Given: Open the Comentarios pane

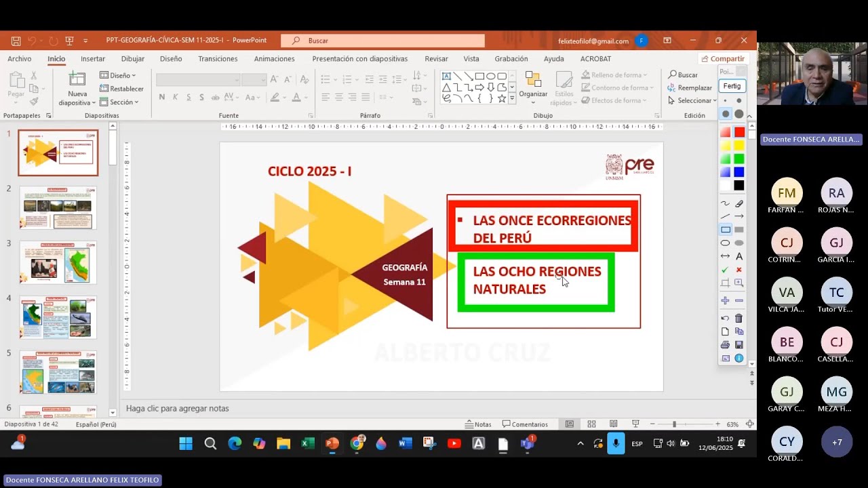Looking at the screenshot, I should 525,424.
